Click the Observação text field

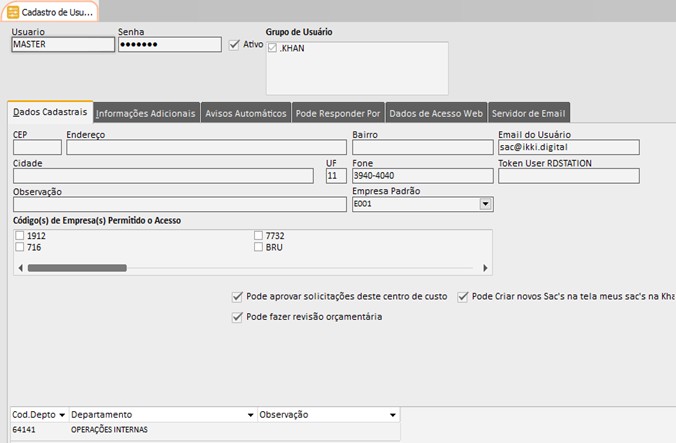(x=180, y=204)
